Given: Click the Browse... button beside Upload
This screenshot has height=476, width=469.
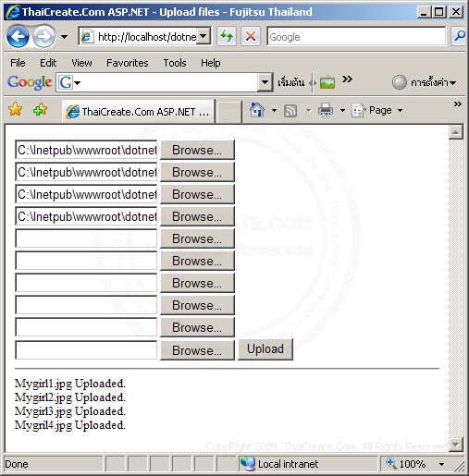Looking at the screenshot, I should (197, 350).
